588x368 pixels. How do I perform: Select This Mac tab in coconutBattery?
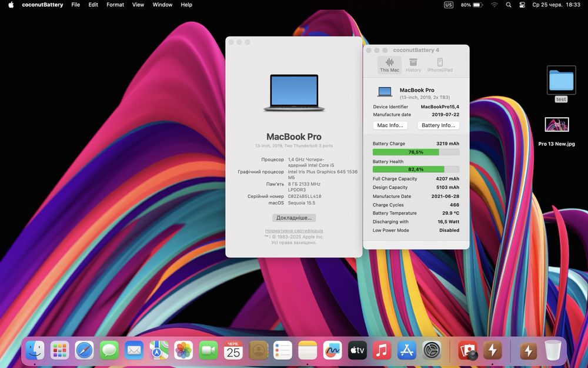click(389, 65)
